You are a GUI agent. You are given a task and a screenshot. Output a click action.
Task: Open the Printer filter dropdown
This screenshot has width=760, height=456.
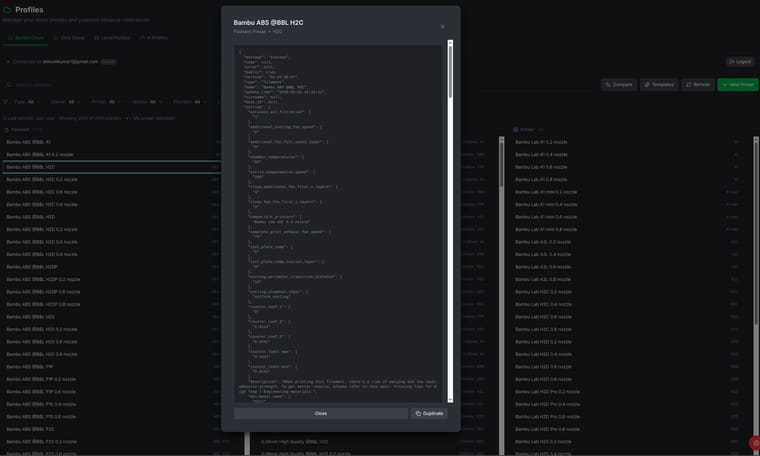coord(106,102)
